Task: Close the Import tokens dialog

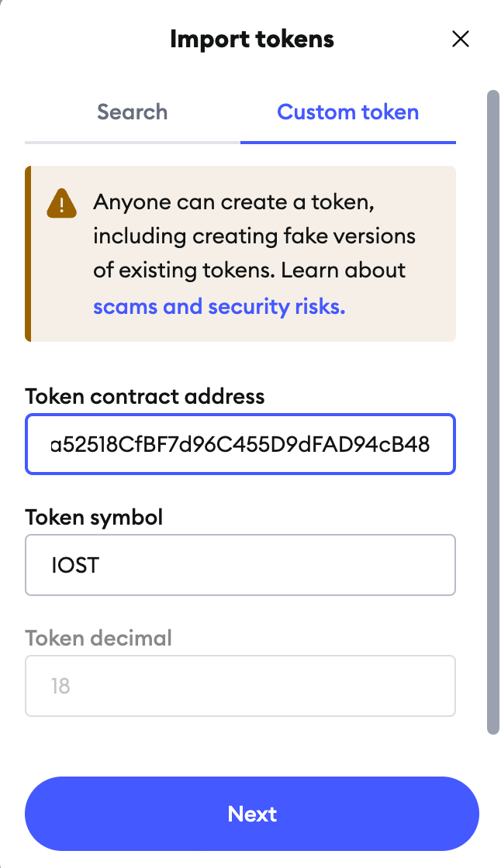Action: pos(461,40)
